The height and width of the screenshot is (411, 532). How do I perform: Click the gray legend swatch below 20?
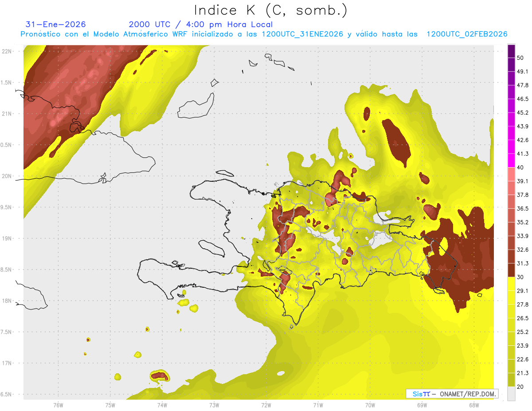(511, 394)
